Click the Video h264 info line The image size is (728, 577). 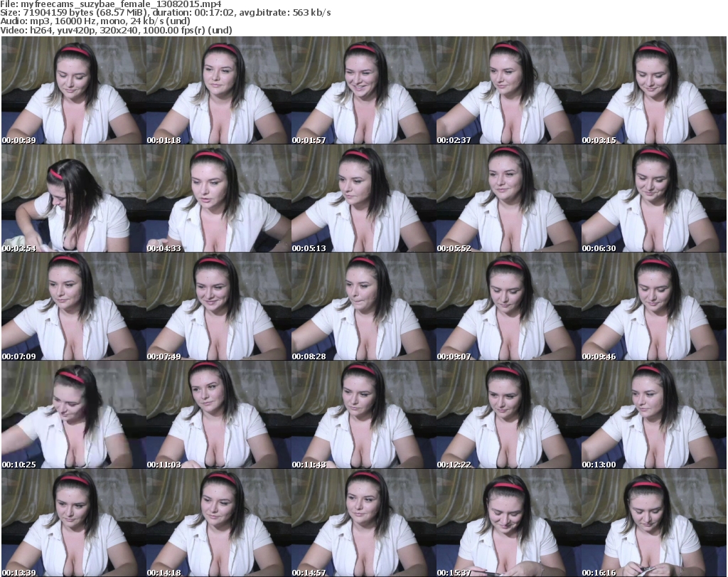point(116,30)
